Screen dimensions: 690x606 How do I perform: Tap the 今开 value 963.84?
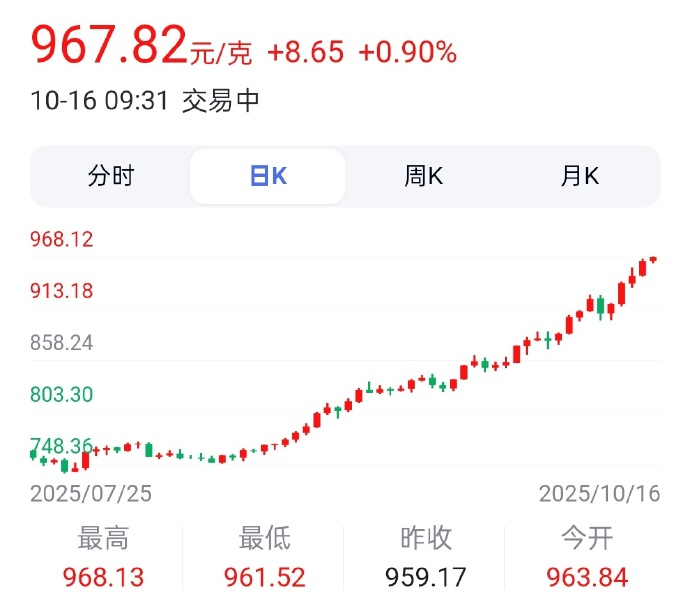click(x=587, y=577)
